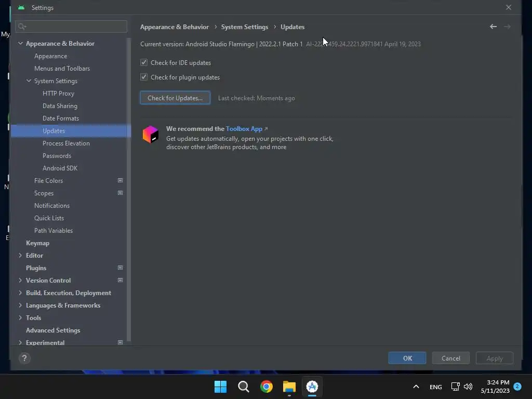Click the Android Studio taskbar icon
The height and width of the screenshot is (399, 532).
(312, 387)
